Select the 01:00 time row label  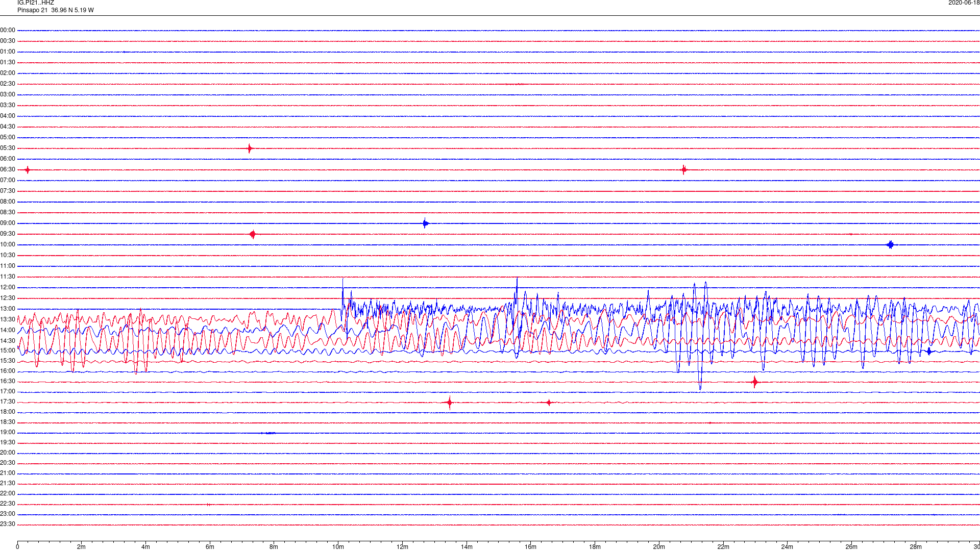click(x=8, y=52)
